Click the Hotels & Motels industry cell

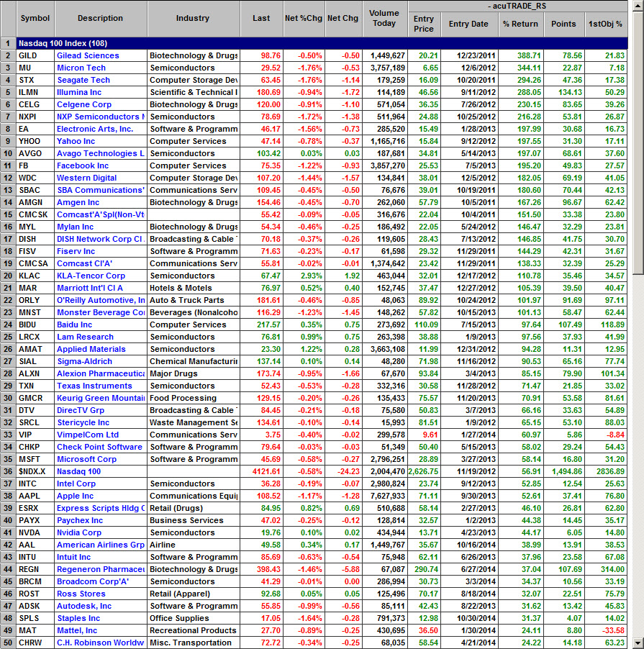pos(194,288)
